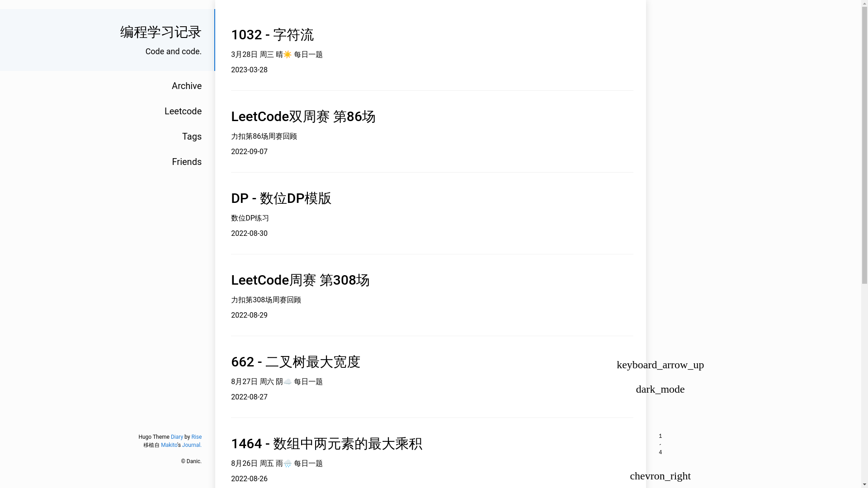868x488 pixels.
Task: Open the Archive menu item
Action: coord(186,86)
